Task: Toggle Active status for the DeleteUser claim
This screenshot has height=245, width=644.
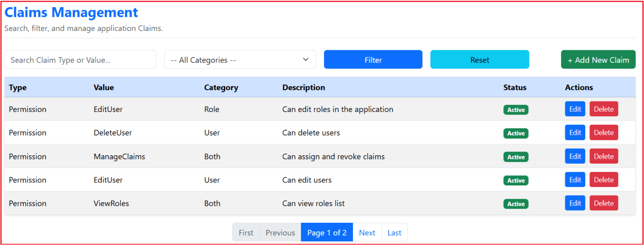Action: pyautogui.click(x=516, y=133)
